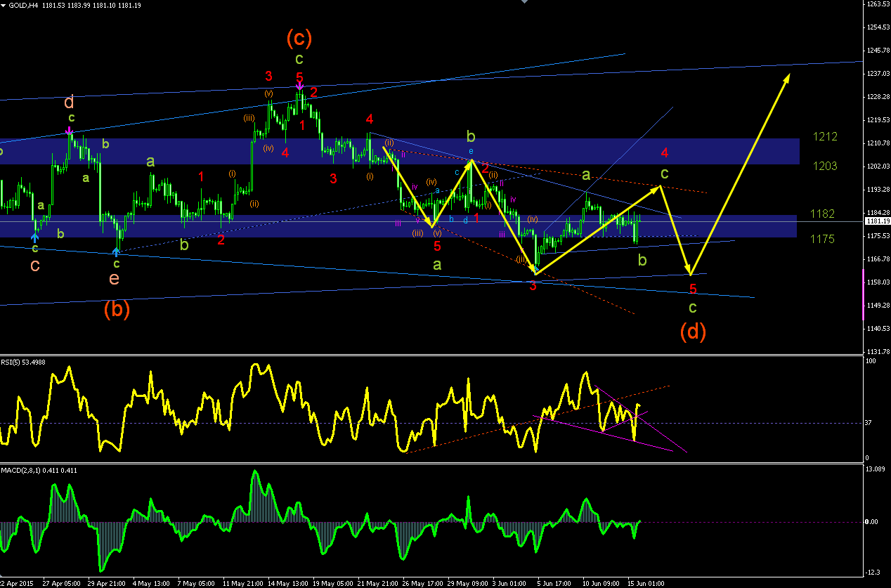Click 1140.53 on the price scale
Image resolution: width=891 pixels, height=588 pixels.
coord(877,329)
